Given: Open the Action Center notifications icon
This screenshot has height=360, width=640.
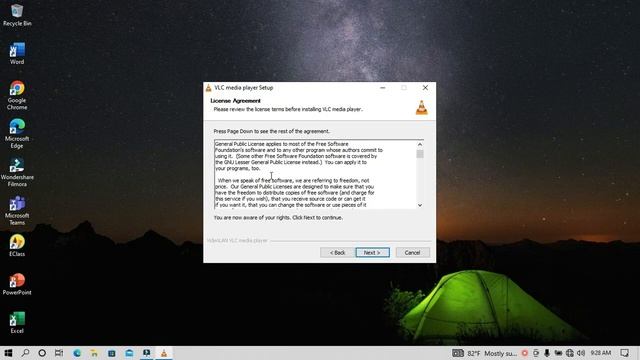Looking at the screenshot, I should [624, 353].
